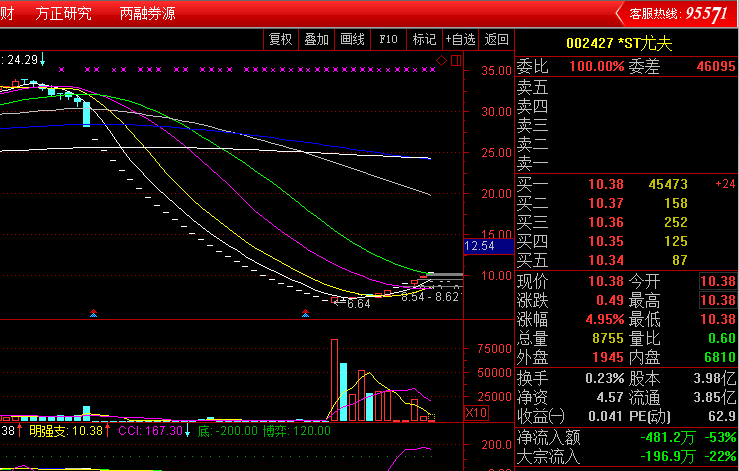Screen dimensions: 739x471
Task: Click the PE(动) value 62.9
Action: [x=721, y=416]
